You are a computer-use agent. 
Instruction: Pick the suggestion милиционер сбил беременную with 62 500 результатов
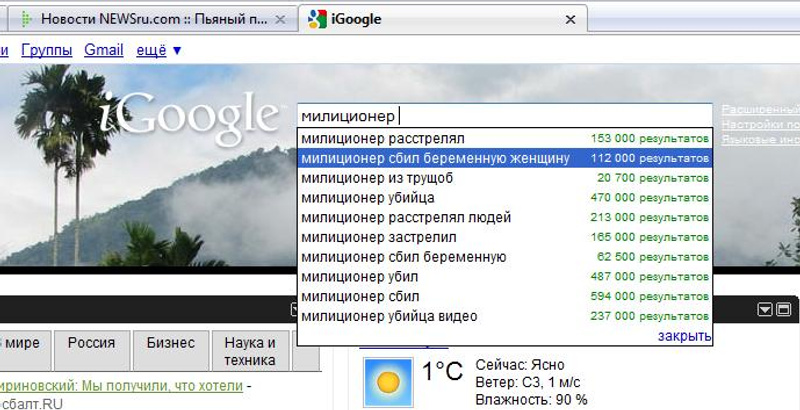[505, 257]
